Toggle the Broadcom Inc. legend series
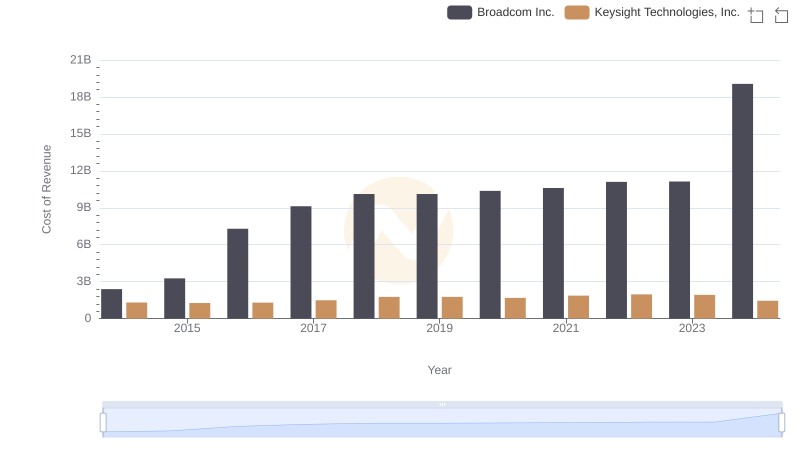 (501, 12)
